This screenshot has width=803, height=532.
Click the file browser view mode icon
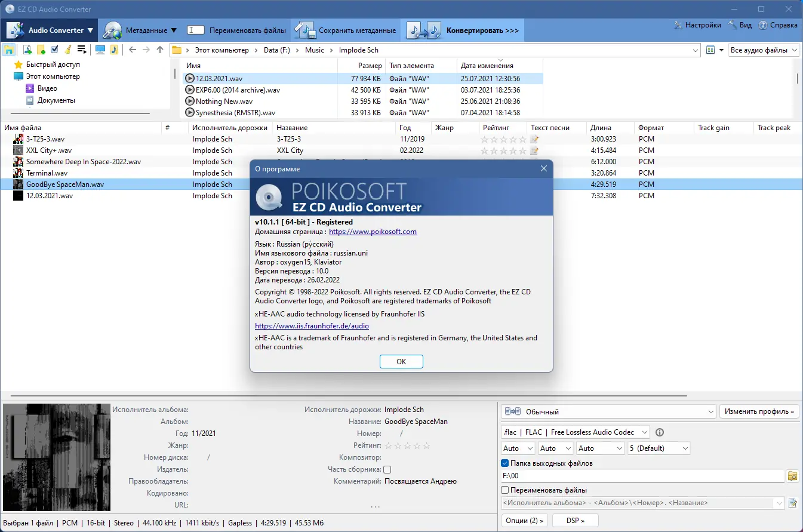coord(710,50)
